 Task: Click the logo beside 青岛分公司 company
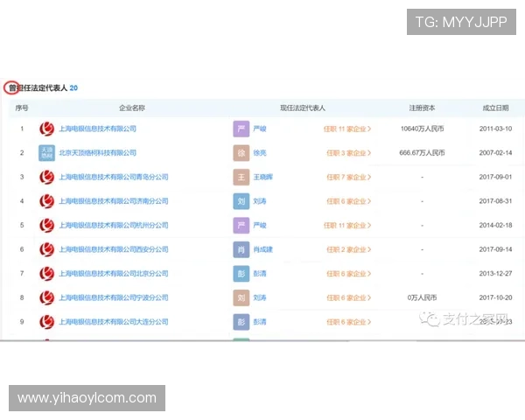point(46,177)
